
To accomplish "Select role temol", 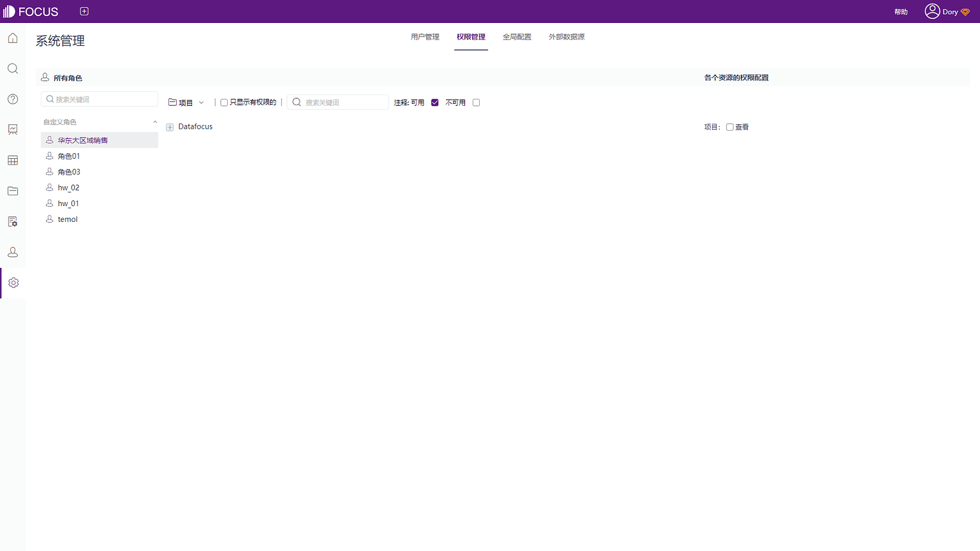I will point(100,219).
